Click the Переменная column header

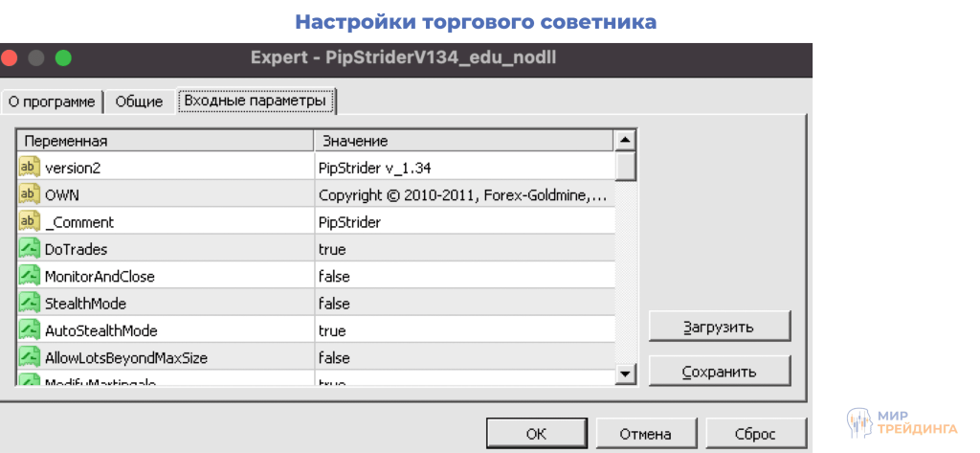click(x=165, y=141)
